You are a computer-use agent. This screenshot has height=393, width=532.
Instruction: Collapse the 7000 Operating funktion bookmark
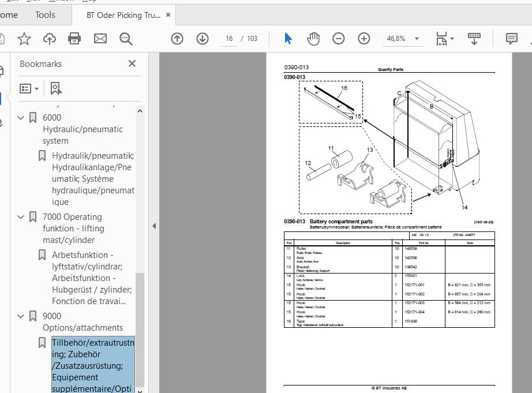21,217
